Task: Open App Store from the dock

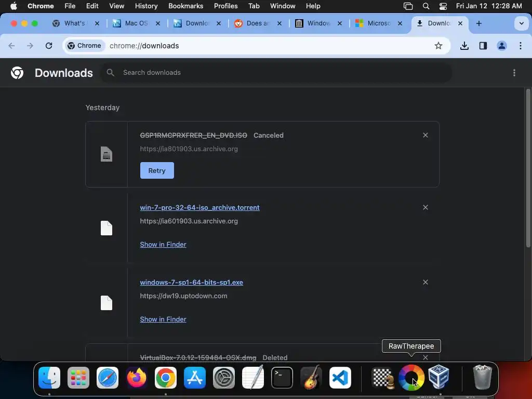Action: [x=195, y=378]
